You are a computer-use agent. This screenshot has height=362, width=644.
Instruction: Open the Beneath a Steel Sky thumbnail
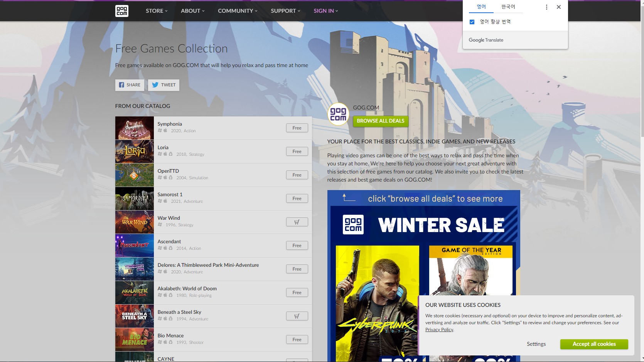[135, 316]
